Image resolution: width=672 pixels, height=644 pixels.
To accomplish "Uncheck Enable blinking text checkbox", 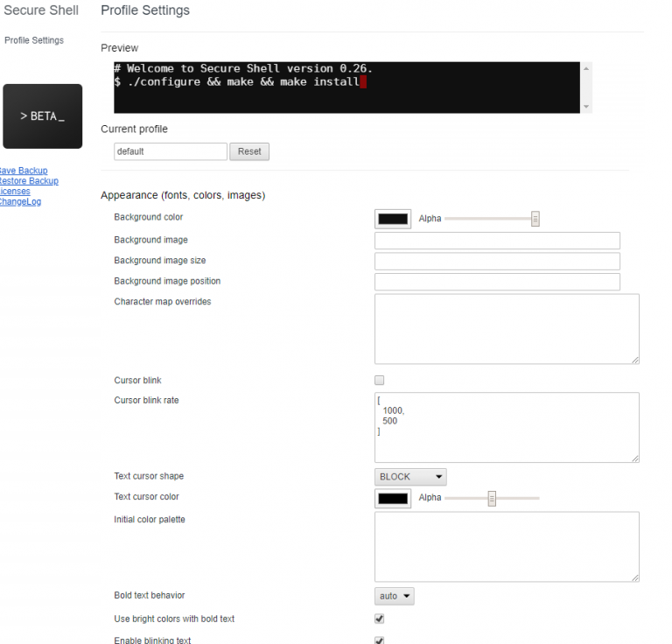I will coord(379,640).
